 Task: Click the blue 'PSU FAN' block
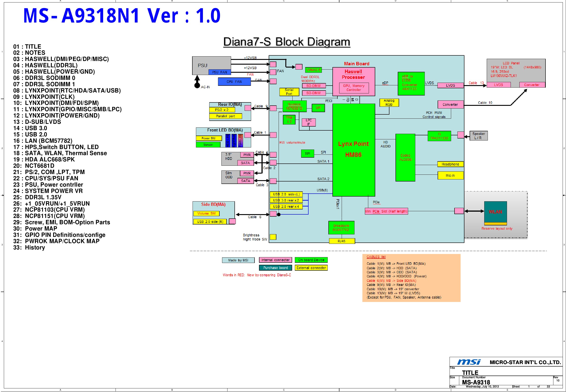click(220, 72)
